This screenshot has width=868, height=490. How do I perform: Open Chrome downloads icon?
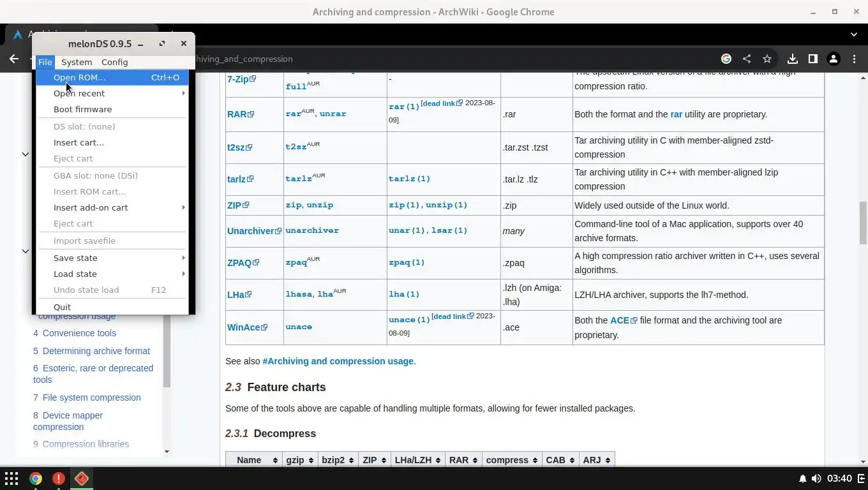(793, 59)
